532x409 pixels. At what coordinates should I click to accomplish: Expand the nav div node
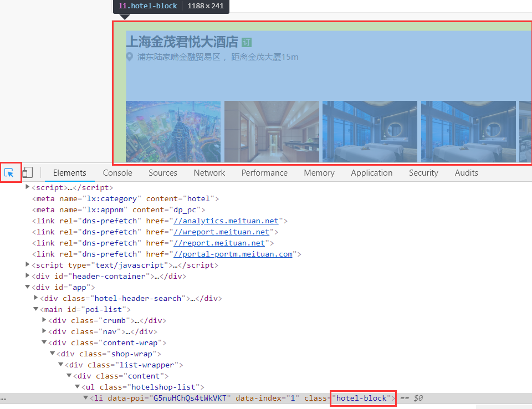coord(44,331)
